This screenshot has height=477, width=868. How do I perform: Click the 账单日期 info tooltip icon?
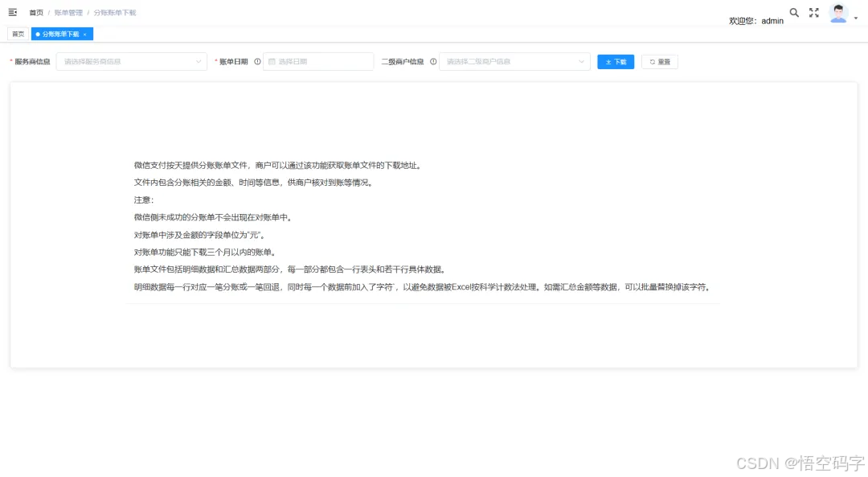pos(257,61)
